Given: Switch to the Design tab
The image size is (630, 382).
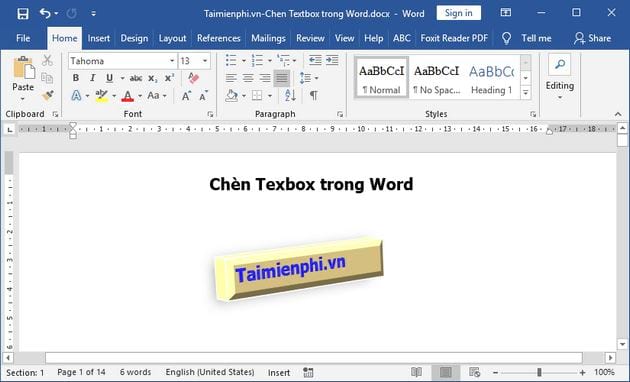Looking at the screenshot, I should coord(134,38).
